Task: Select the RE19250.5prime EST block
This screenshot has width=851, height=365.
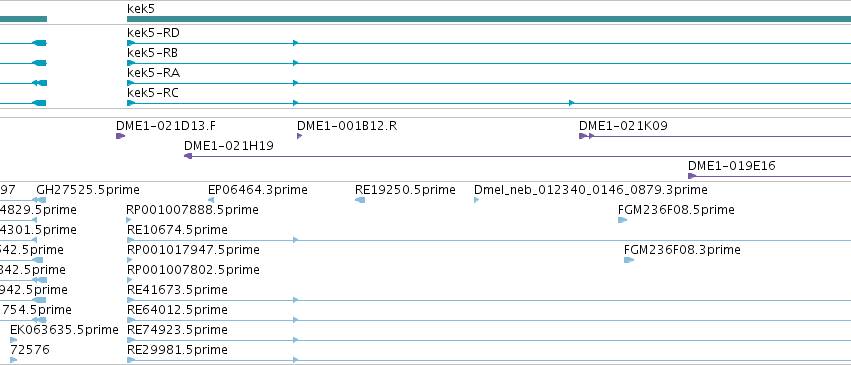Action: [360, 200]
